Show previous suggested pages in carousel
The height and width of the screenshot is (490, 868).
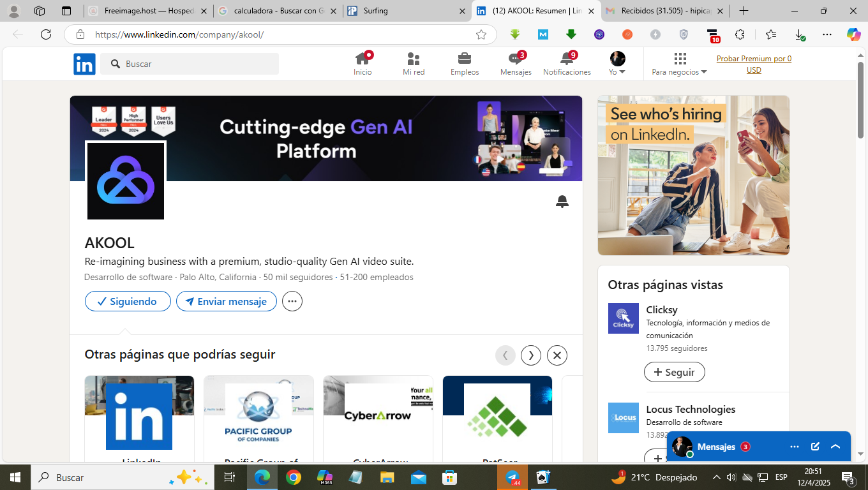505,355
